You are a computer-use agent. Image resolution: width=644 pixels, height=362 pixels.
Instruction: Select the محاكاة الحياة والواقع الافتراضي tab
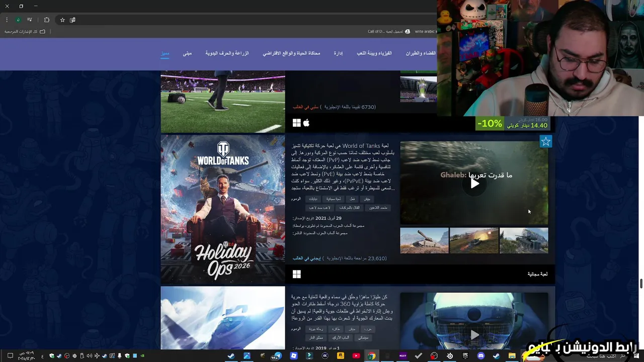(x=291, y=53)
